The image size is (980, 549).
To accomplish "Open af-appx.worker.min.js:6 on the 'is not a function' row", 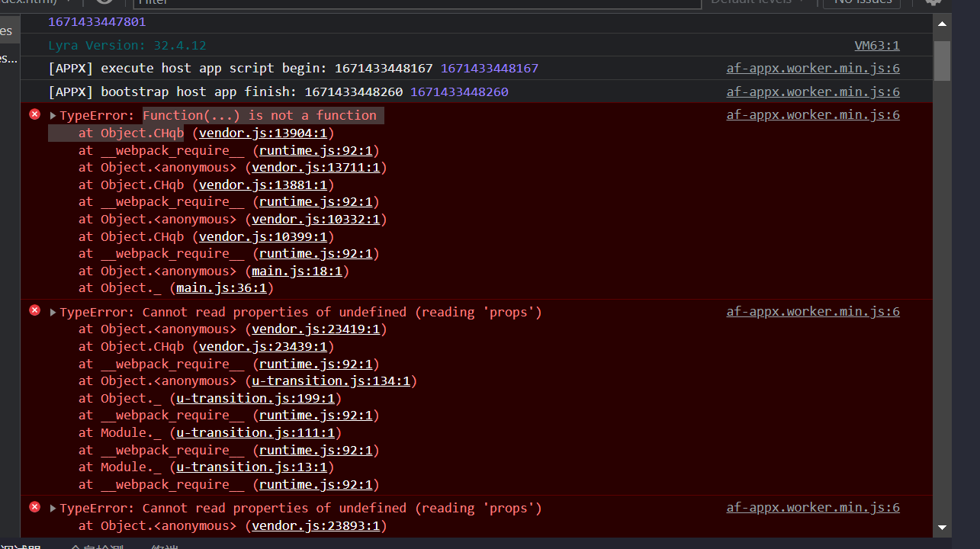I will point(813,115).
